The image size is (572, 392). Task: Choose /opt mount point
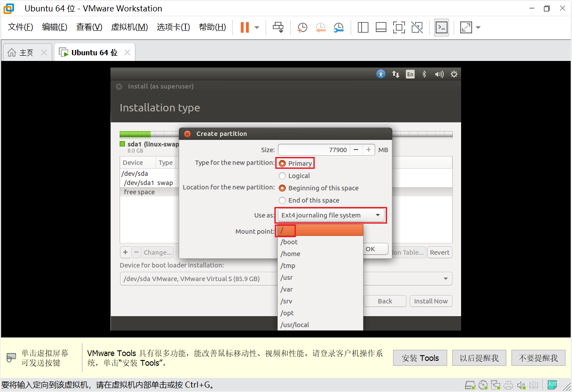click(x=320, y=313)
